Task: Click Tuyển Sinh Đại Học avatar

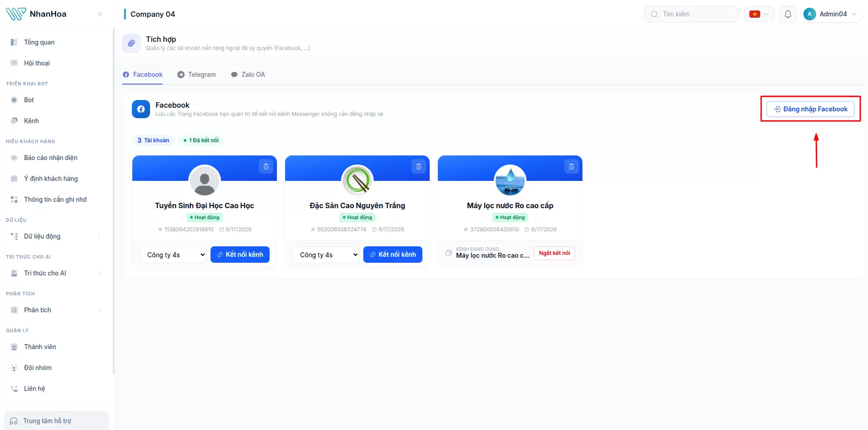Action: point(205,180)
